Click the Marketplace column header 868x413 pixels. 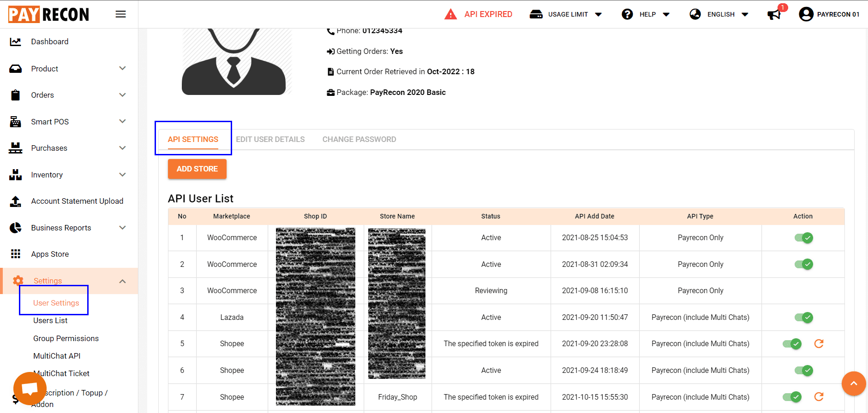(232, 216)
